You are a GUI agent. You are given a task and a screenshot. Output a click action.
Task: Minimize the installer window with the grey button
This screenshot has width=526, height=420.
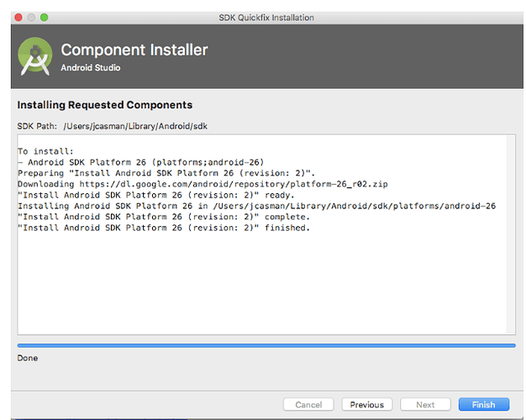(31, 17)
